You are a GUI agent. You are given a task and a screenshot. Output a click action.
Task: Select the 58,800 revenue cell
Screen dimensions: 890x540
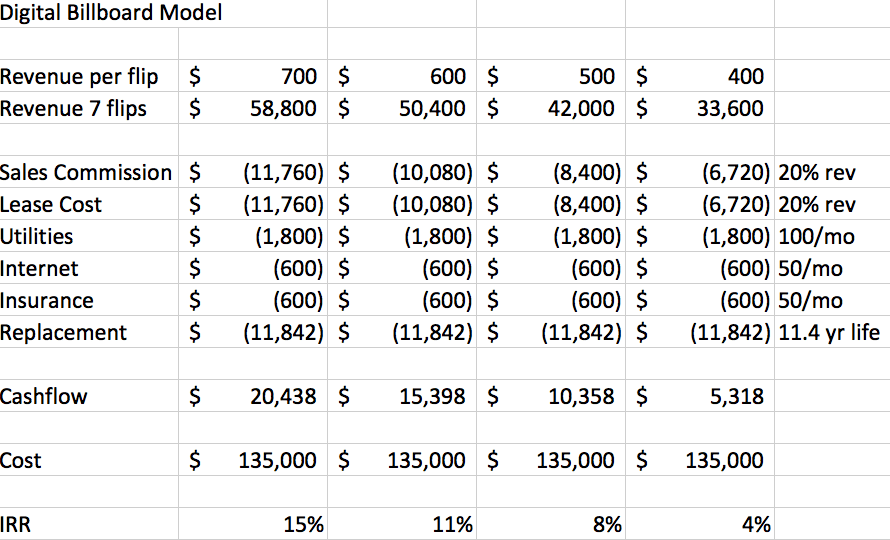coord(253,108)
